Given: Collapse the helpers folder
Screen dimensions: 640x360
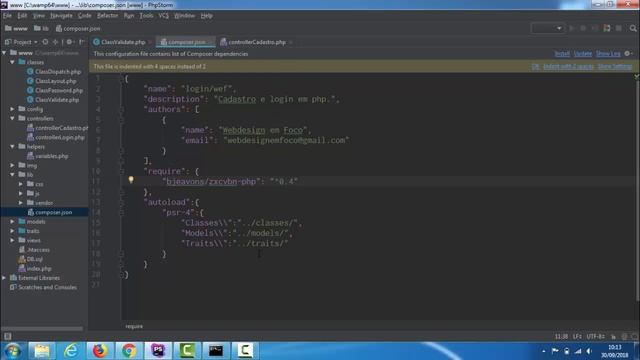Looking at the screenshot, I should (13, 147).
